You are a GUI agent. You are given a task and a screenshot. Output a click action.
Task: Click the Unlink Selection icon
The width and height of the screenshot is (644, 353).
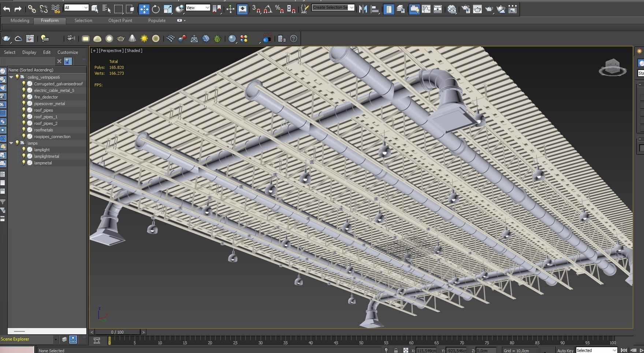(44, 9)
